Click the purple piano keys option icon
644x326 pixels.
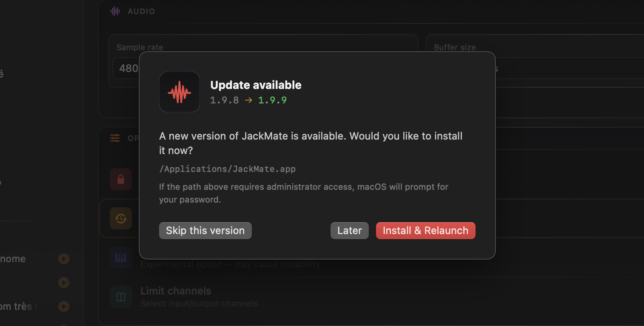click(x=121, y=257)
